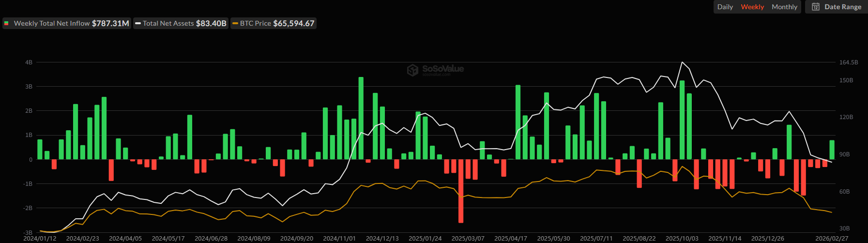868x243 pixels.
Task: Click the orange BTC Price legend swatch
Action: click(x=235, y=23)
